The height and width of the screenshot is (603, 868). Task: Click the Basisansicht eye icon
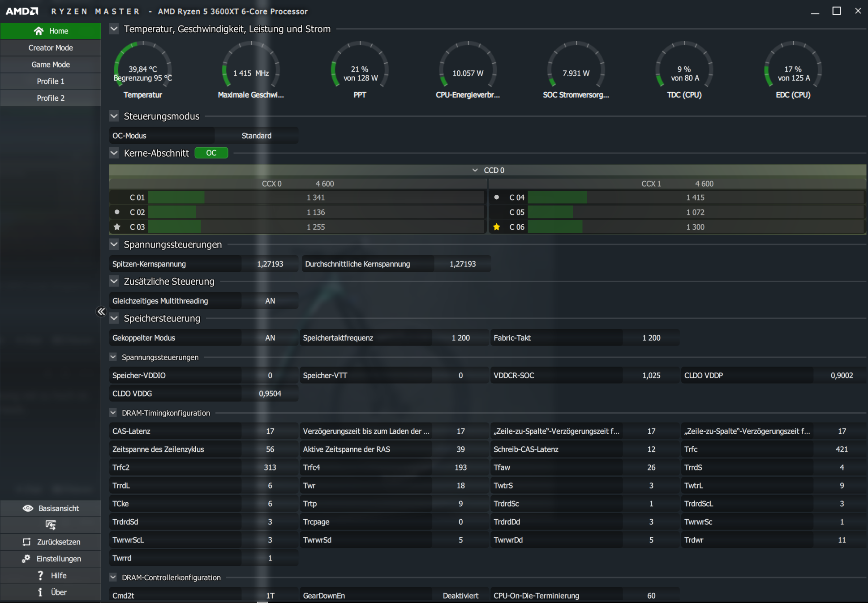(28, 508)
